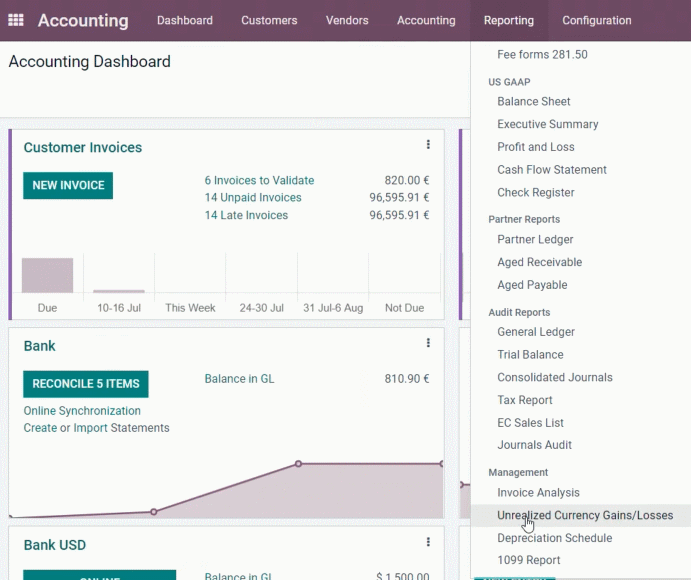Viewport: 691px width, 580px height.
Task: Click Create or Import Statements link
Action: pyautogui.click(x=96, y=428)
